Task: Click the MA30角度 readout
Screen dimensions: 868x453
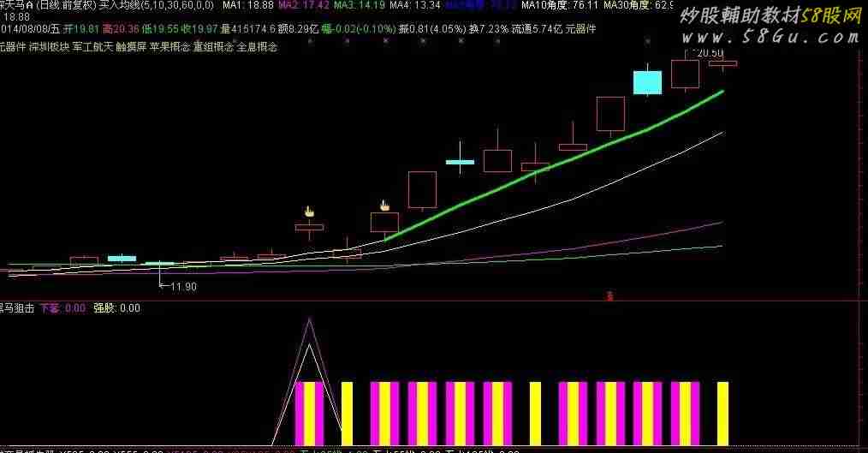Action: (639, 5)
